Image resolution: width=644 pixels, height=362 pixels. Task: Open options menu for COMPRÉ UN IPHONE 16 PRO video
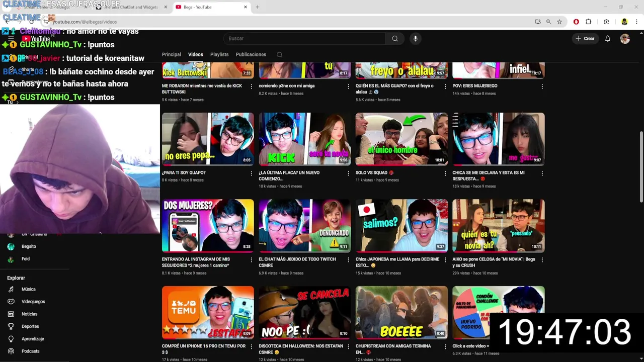[251, 347]
